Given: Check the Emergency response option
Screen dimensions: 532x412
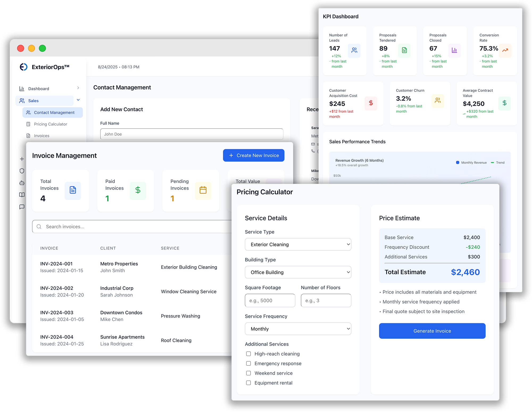Looking at the screenshot, I should (248, 363).
